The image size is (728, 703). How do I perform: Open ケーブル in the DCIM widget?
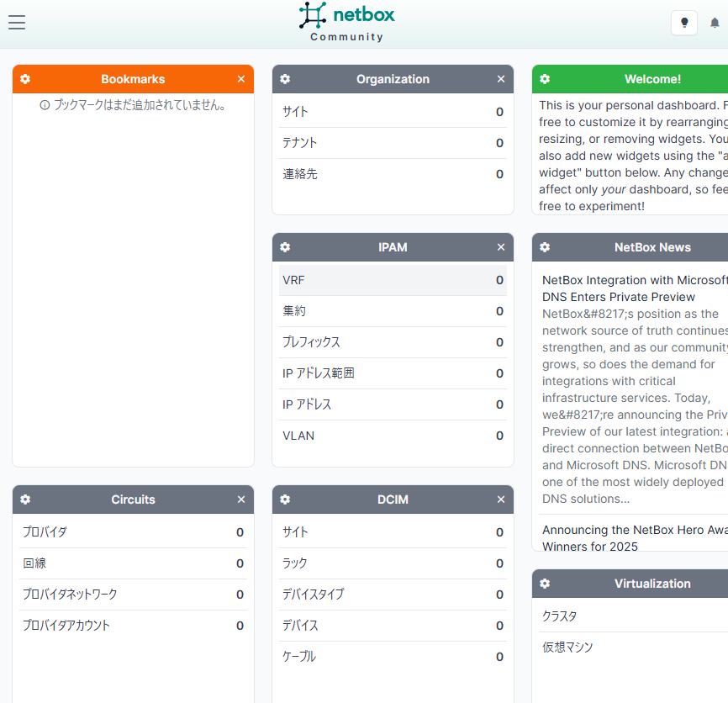pos(393,657)
